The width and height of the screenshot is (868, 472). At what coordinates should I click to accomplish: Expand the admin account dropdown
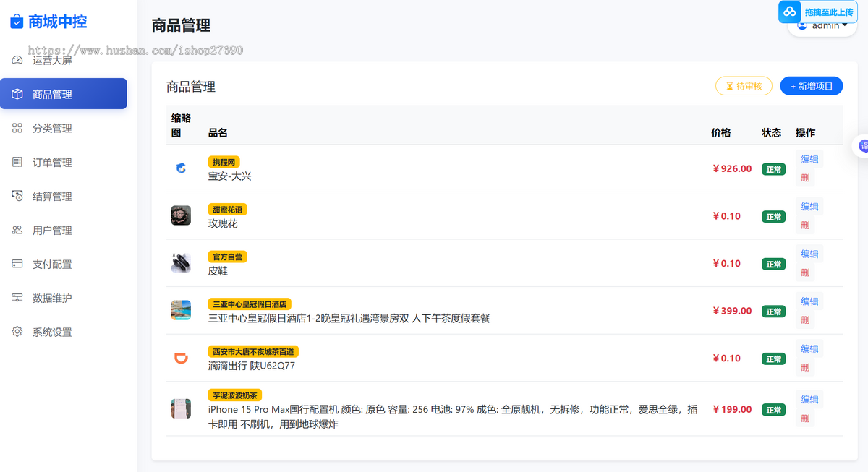[822, 26]
